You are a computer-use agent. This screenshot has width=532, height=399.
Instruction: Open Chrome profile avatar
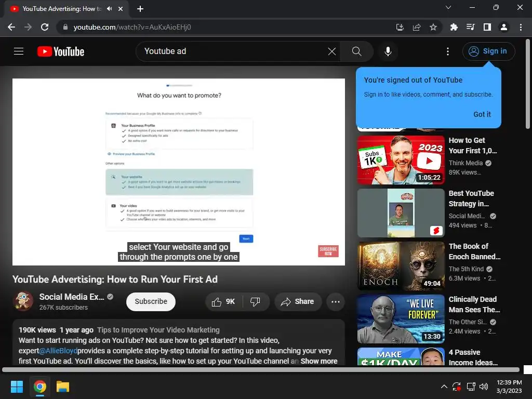coord(504,27)
